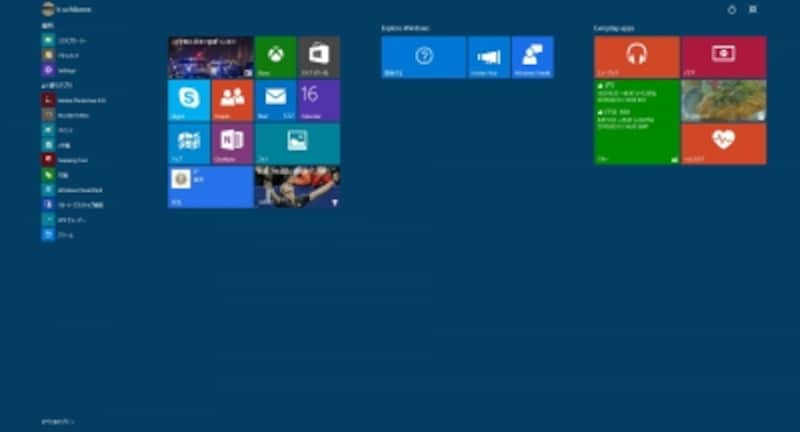Launch the OneNote tile
This screenshot has width=800, height=432.
[232, 143]
